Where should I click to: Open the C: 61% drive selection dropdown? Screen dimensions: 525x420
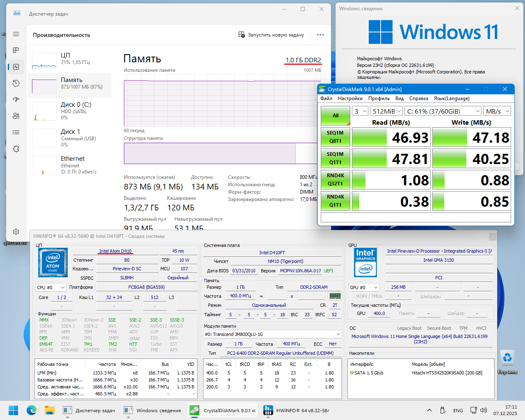pyautogui.click(x=443, y=111)
